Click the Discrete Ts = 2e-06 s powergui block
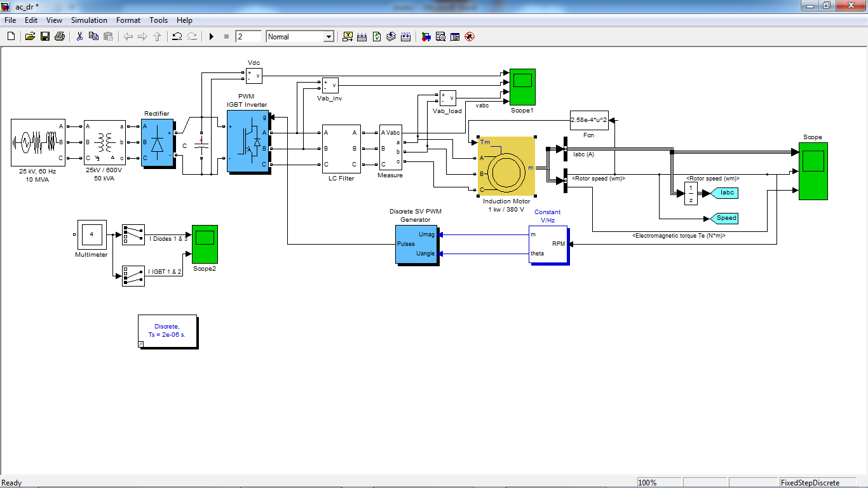868x488 pixels. tap(167, 330)
